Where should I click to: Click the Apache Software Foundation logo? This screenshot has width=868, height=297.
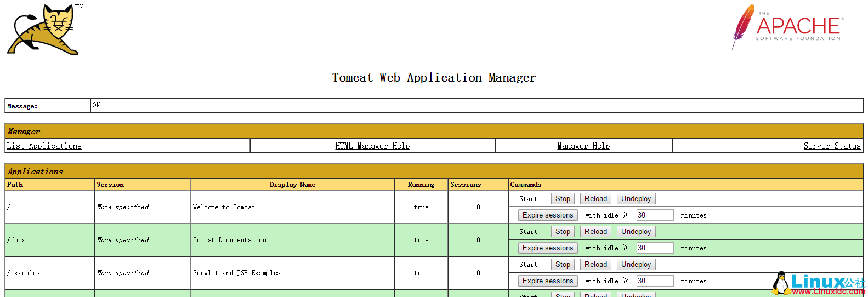[788, 27]
